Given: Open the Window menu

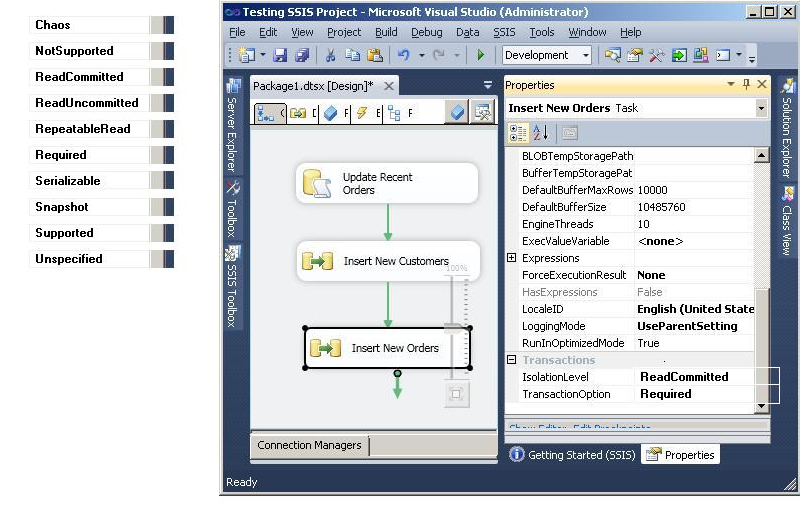Looking at the screenshot, I should point(587,32).
